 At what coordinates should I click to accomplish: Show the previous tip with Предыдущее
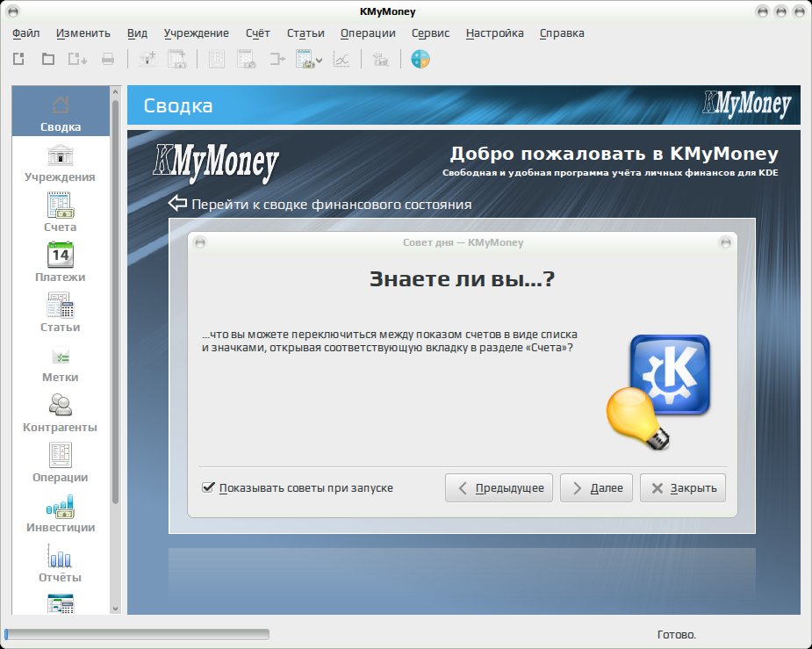point(499,488)
